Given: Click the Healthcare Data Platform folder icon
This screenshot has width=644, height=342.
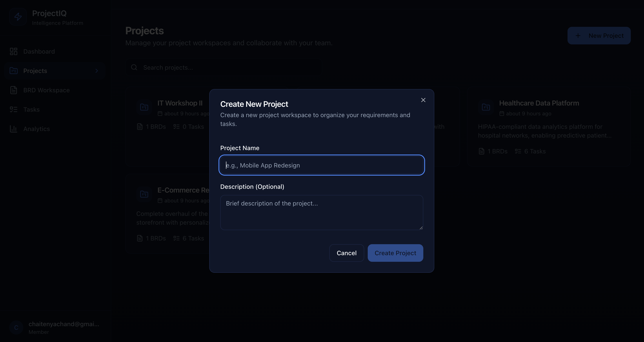Looking at the screenshot, I should tap(486, 107).
